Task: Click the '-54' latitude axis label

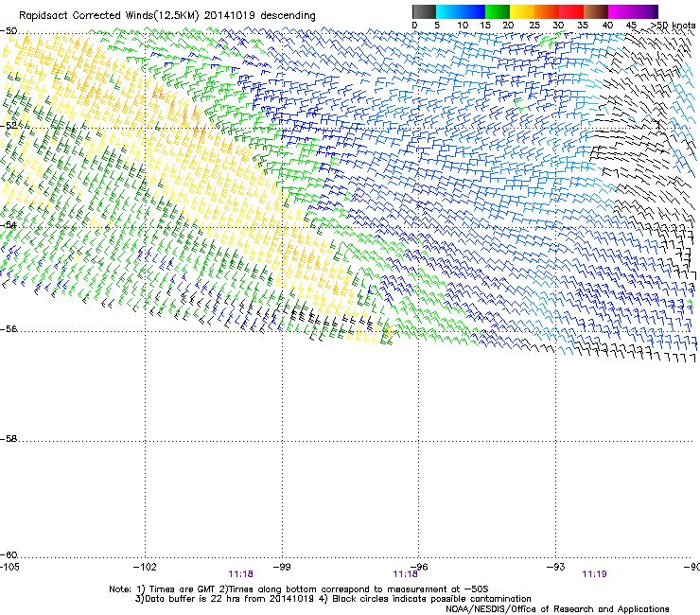Action: point(9,224)
